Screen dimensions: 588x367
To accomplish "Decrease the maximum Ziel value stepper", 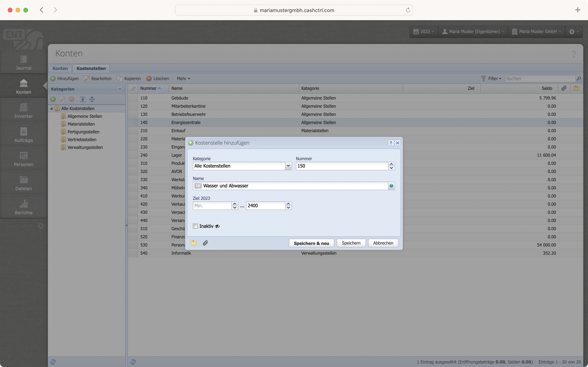I will [x=288, y=208].
